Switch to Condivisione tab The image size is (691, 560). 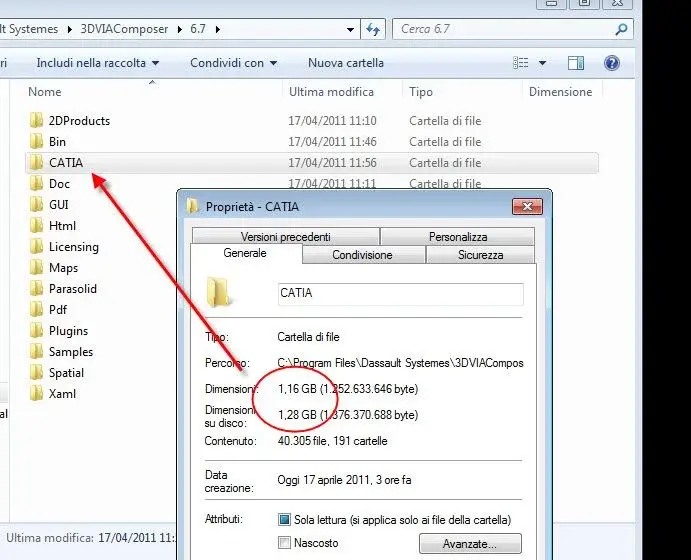point(362,255)
